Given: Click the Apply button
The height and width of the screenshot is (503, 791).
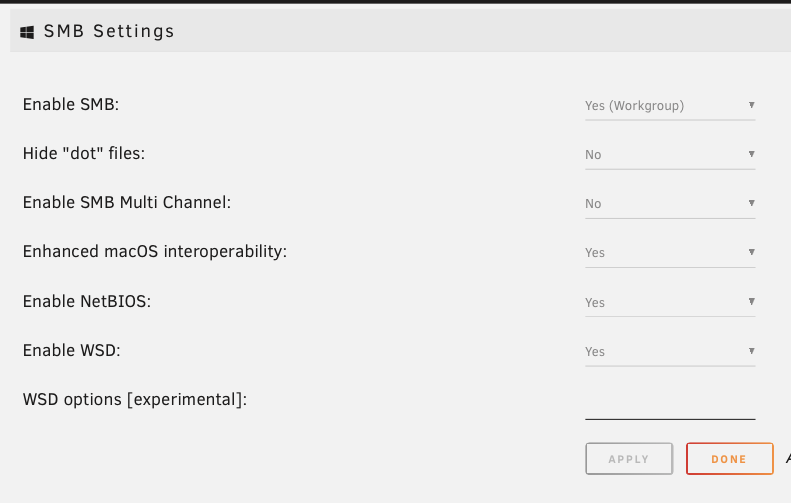Looking at the screenshot, I should tap(629, 459).
